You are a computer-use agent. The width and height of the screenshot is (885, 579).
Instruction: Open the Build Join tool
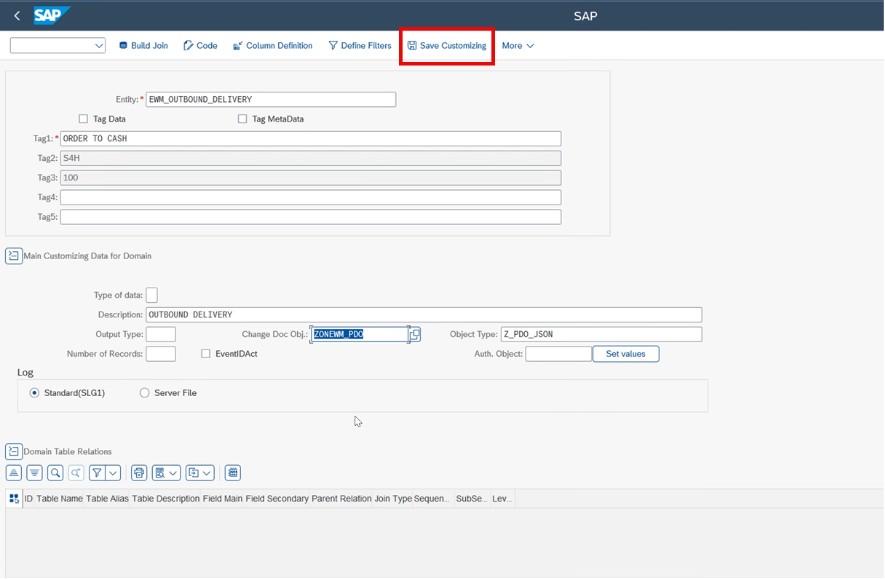point(143,46)
